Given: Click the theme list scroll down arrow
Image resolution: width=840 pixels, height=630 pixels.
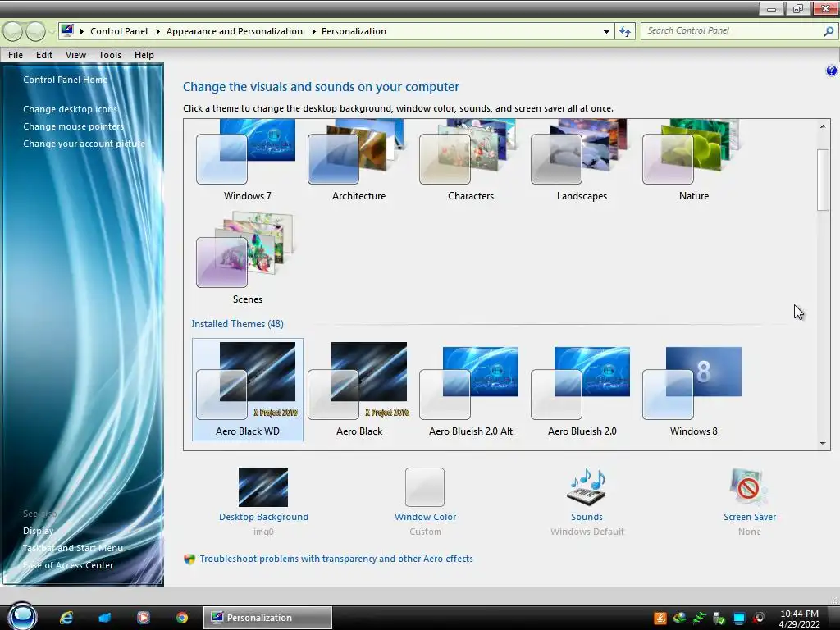Looking at the screenshot, I should tap(823, 444).
